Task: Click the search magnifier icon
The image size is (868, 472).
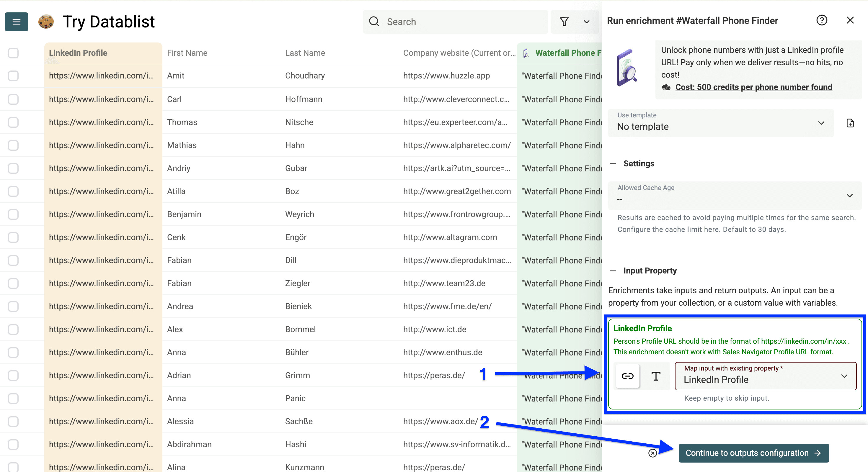Action: (374, 21)
